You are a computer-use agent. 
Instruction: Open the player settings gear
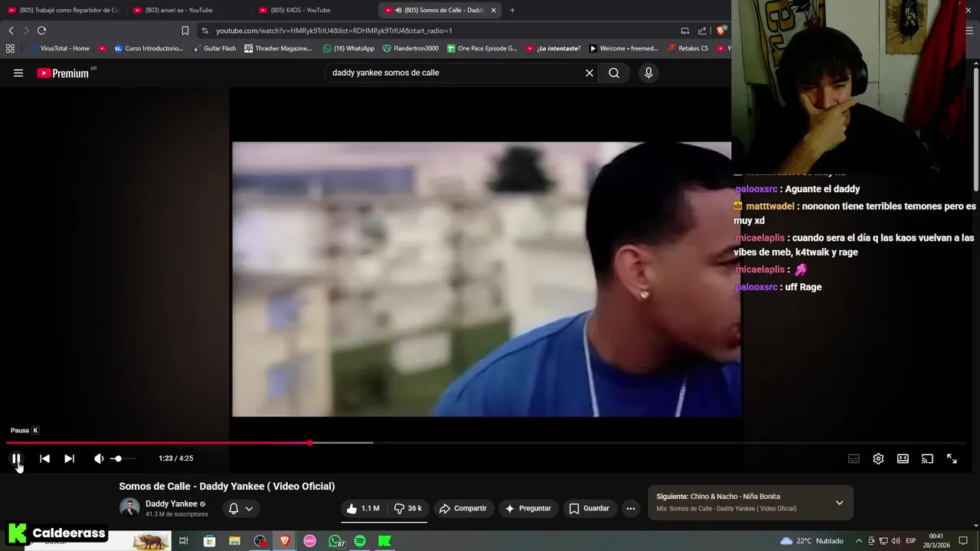[x=878, y=458]
